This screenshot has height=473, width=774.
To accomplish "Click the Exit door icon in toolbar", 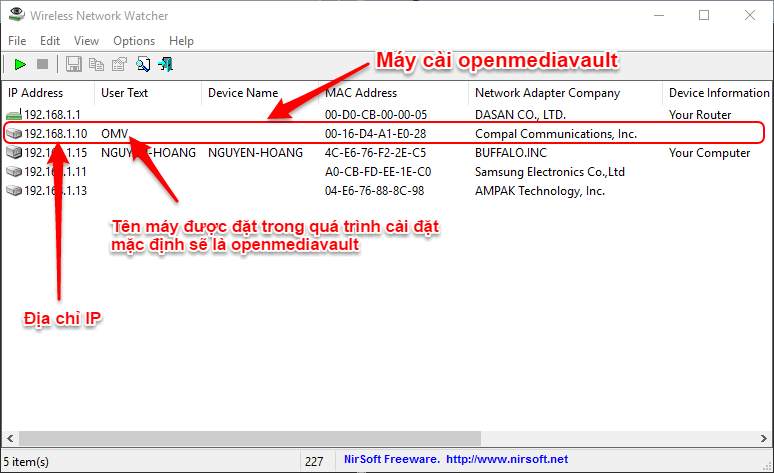I will pos(165,64).
